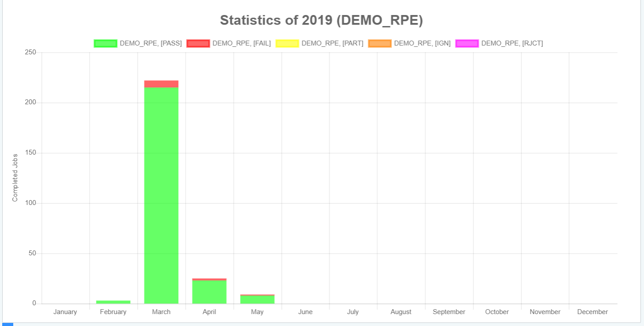644x326 pixels.
Task: Click the green PASS bar for April
Action: coord(209,292)
